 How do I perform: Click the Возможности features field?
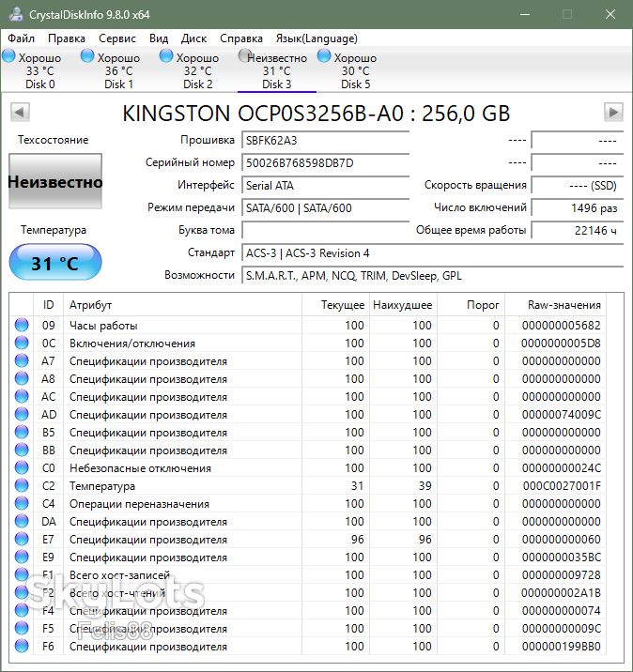432,276
